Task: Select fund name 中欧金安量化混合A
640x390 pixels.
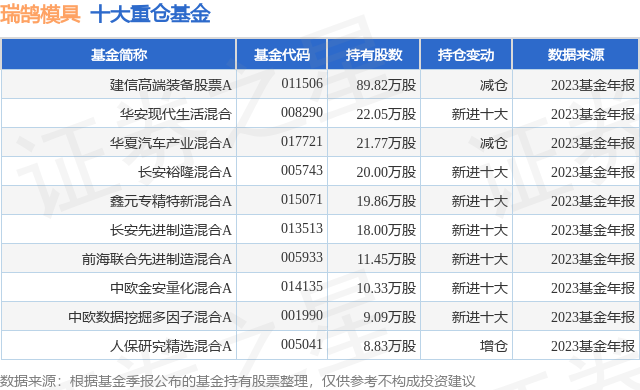Action: 171,288
